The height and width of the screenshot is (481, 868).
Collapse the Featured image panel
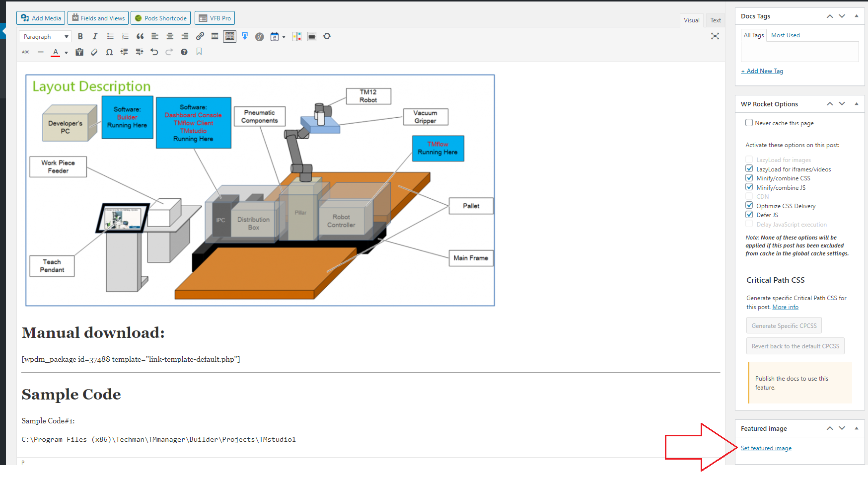pos(857,428)
